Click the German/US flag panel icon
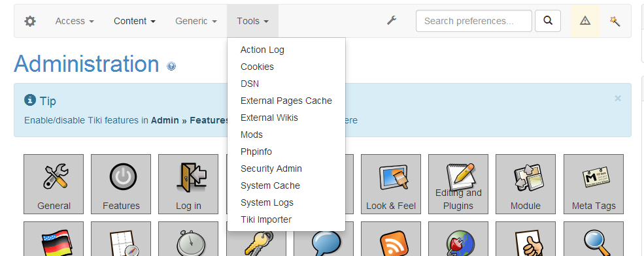 [x=54, y=239]
